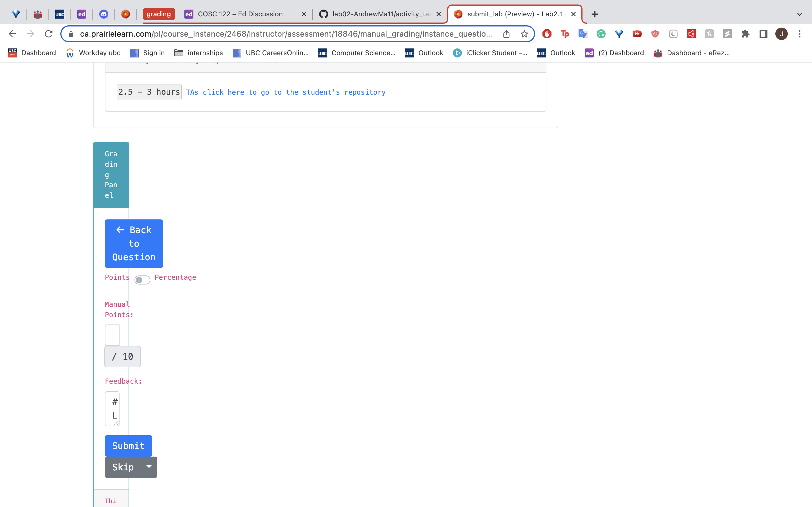Screen dimensions: 812x507
Task: Click the Google Translate extension icon
Action: (x=583, y=34)
